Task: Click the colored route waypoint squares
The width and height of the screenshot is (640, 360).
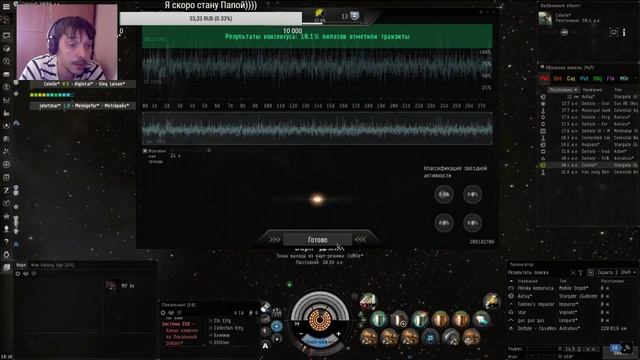Action: (x=51, y=95)
